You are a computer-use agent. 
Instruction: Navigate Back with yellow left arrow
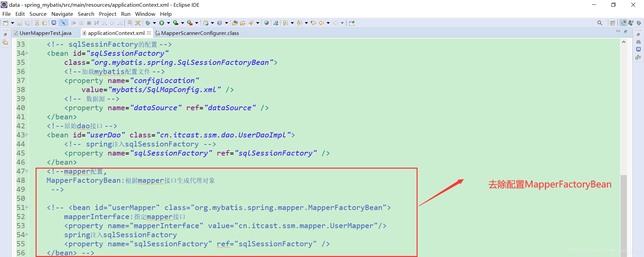pyautogui.click(x=321, y=23)
